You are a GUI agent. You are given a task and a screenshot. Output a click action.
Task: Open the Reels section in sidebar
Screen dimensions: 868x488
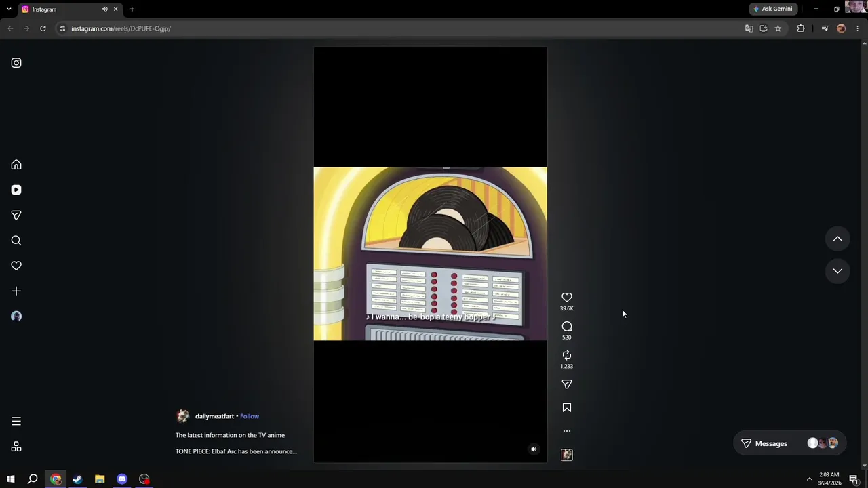coord(16,190)
